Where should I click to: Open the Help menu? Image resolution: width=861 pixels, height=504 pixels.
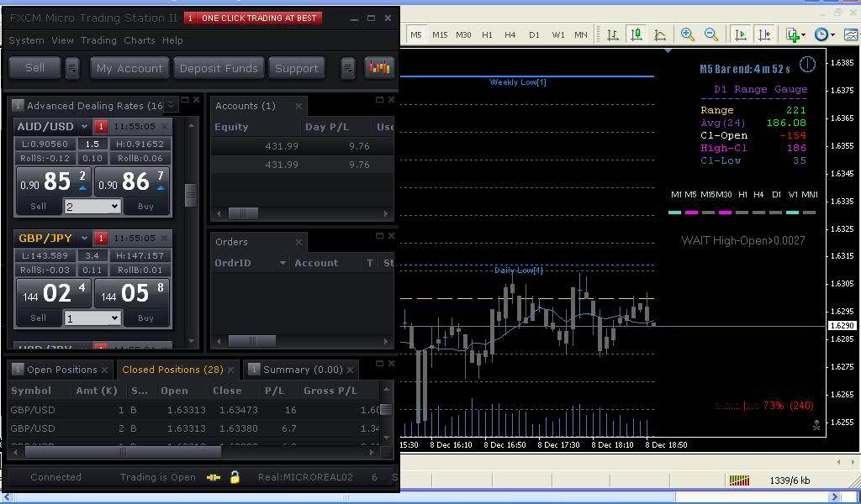pyautogui.click(x=172, y=40)
